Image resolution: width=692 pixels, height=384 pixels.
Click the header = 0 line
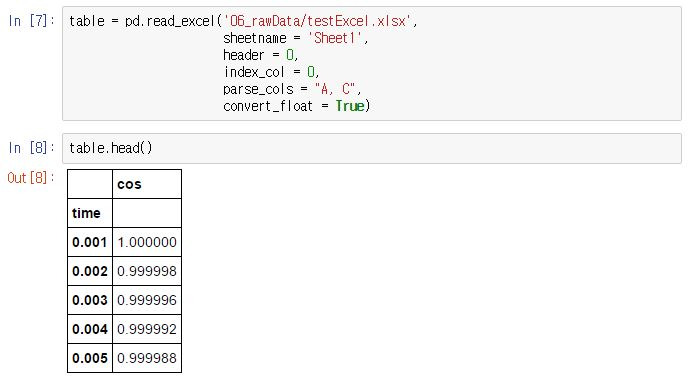261,55
